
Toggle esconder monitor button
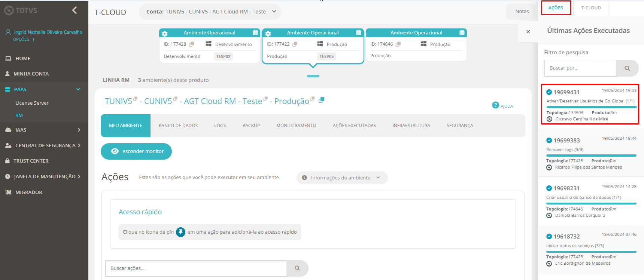click(136, 151)
